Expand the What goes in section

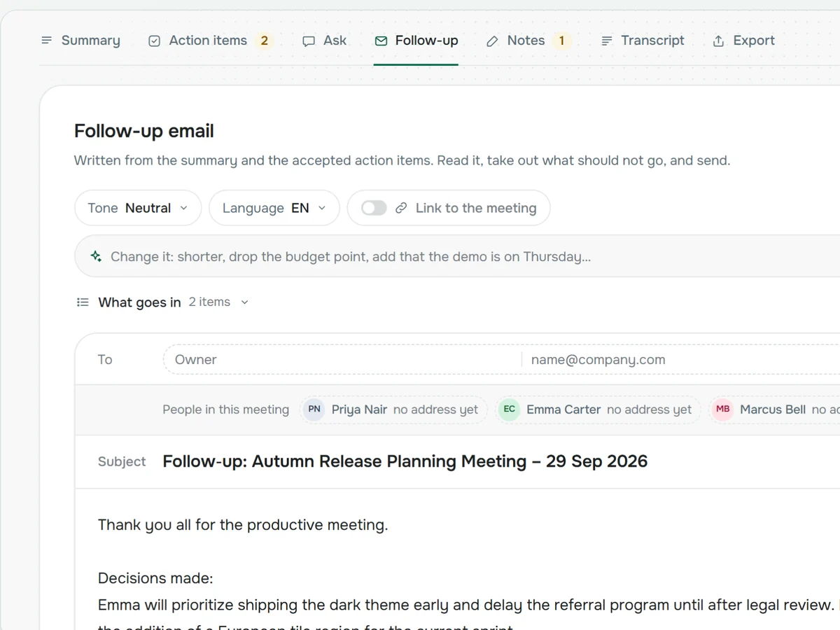[162, 302]
